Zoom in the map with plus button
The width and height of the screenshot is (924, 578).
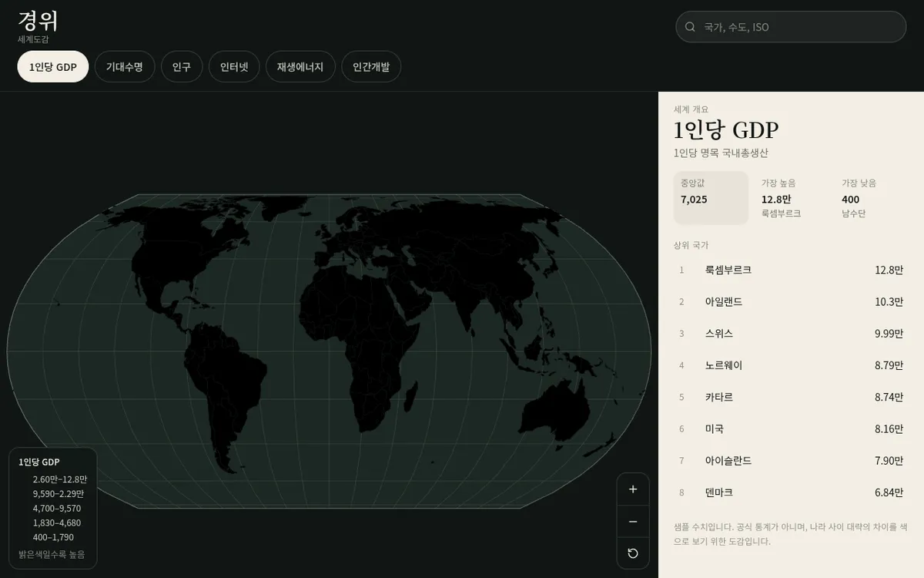(x=633, y=489)
